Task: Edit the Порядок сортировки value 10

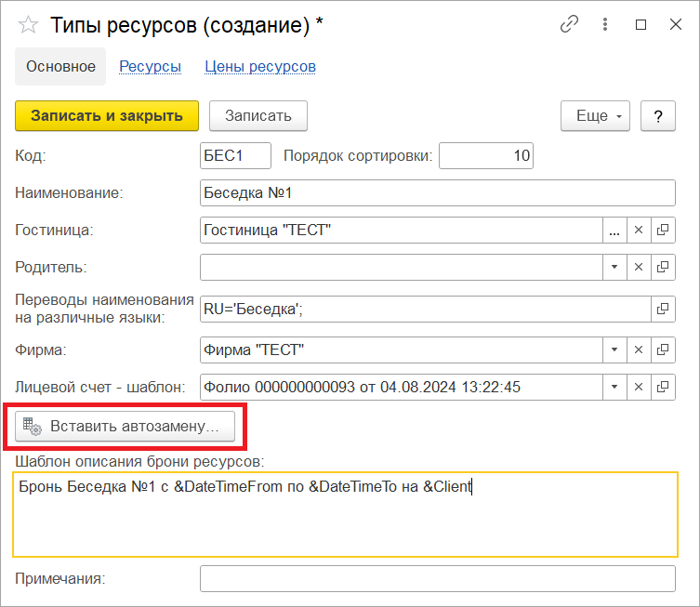Action: 485,156
